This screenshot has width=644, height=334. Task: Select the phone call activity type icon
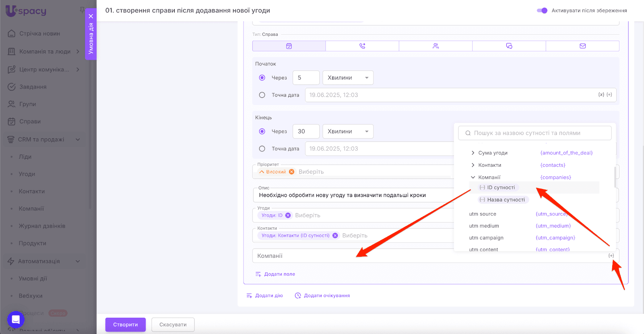[362, 46]
